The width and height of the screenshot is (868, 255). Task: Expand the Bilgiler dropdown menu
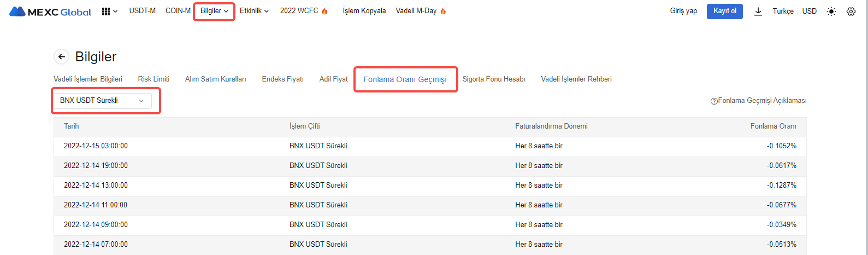(214, 11)
